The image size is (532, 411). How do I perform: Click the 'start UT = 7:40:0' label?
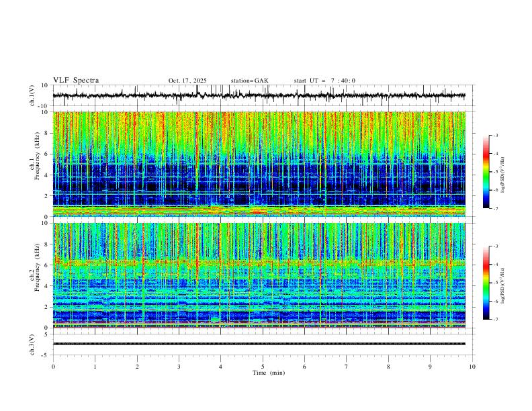pos(324,81)
